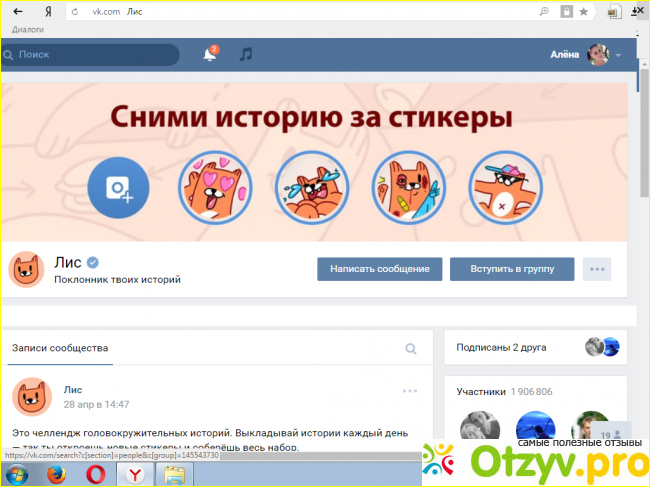Click the protect lock icon in address bar
The height and width of the screenshot is (487, 650).
[x=566, y=12]
